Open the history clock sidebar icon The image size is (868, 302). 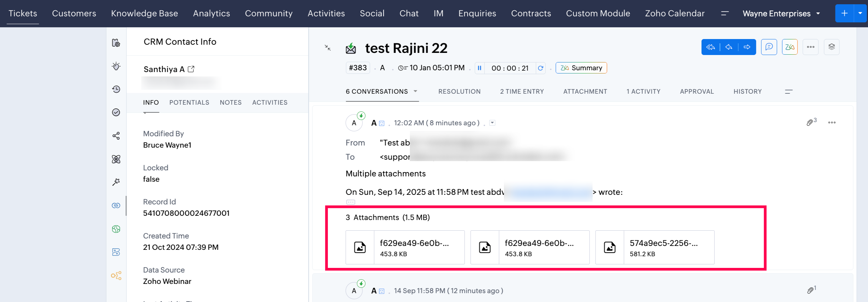coord(116,89)
